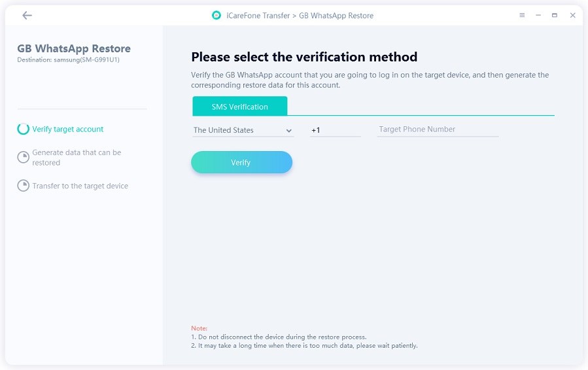The height and width of the screenshot is (370, 588).
Task: Click the iCareFone Transfer logo icon
Action: pyautogui.click(x=216, y=16)
